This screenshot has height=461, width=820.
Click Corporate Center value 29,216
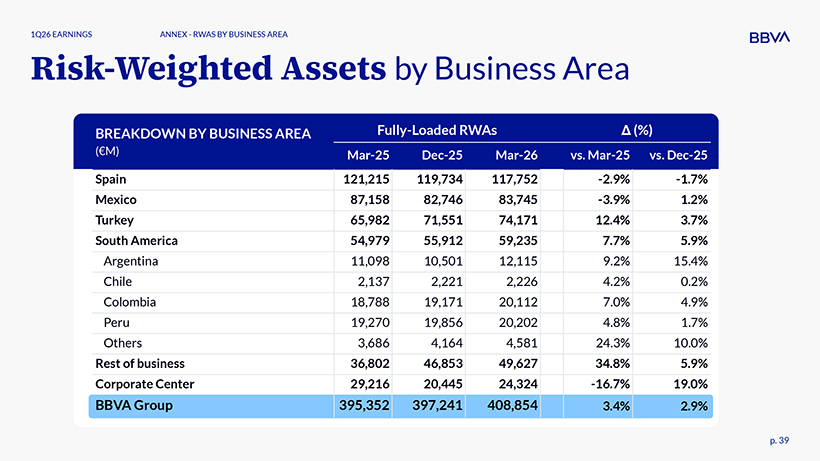(370, 384)
